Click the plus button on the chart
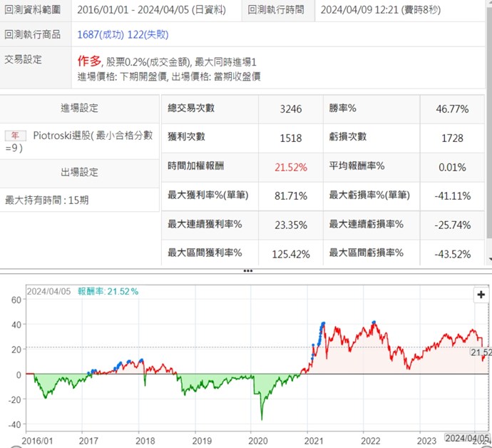 [481, 295]
